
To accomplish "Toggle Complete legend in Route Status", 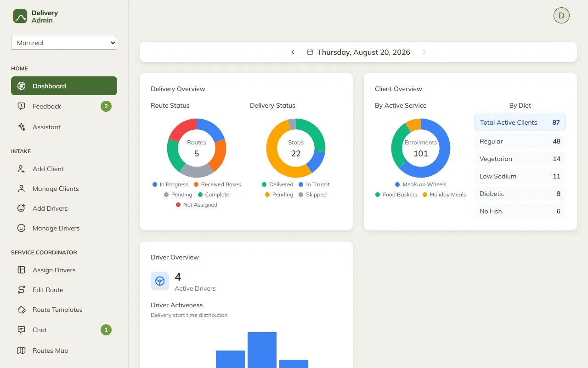I will pyautogui.click(x=214, y=195).
